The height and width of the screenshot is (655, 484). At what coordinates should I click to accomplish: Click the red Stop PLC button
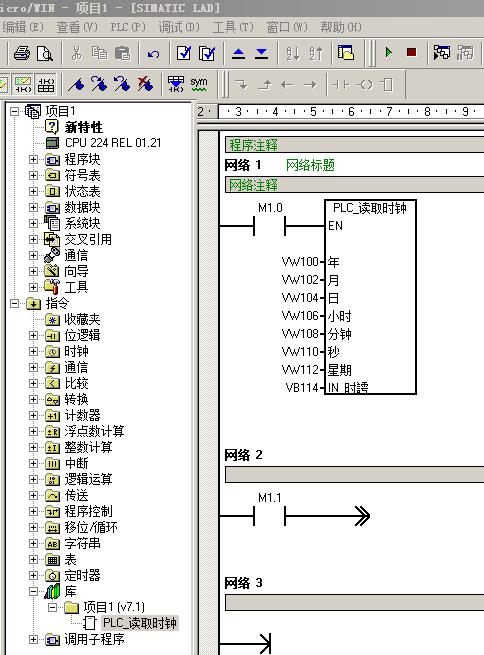coord(411,53)
